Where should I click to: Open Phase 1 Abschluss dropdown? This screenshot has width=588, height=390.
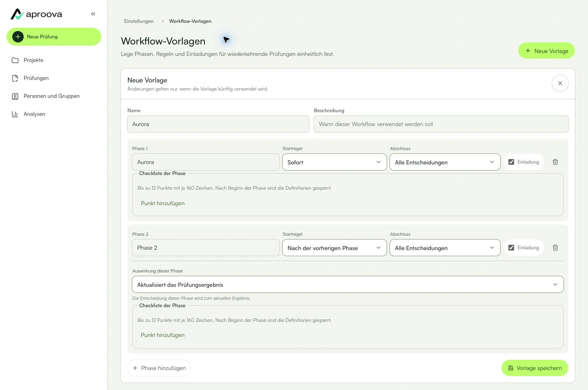tap(445, 162)
